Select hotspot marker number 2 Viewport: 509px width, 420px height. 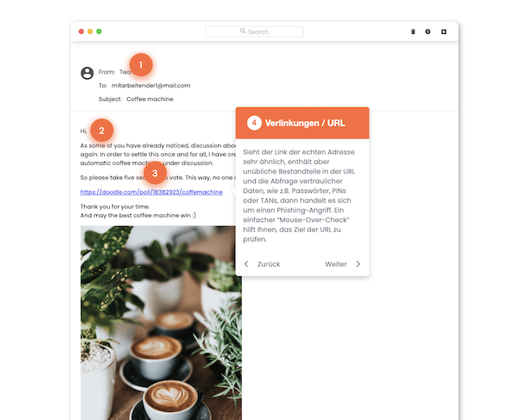click(102, 131)
